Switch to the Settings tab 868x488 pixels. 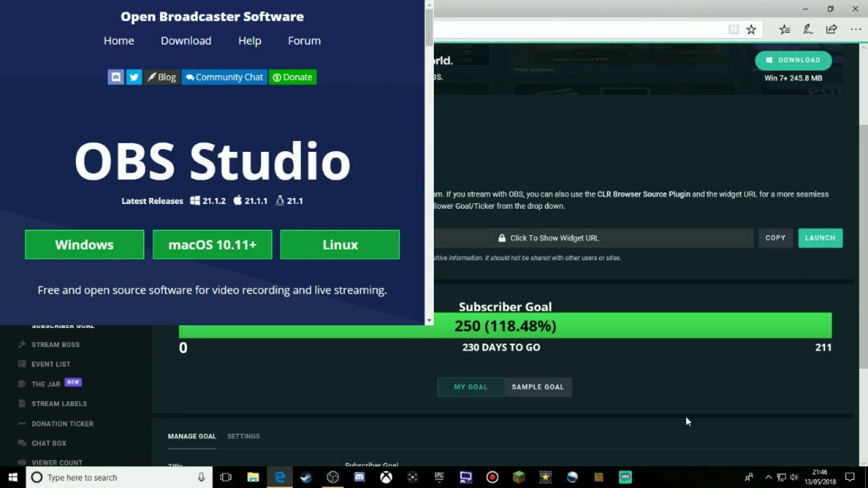(x=243, y=436)
